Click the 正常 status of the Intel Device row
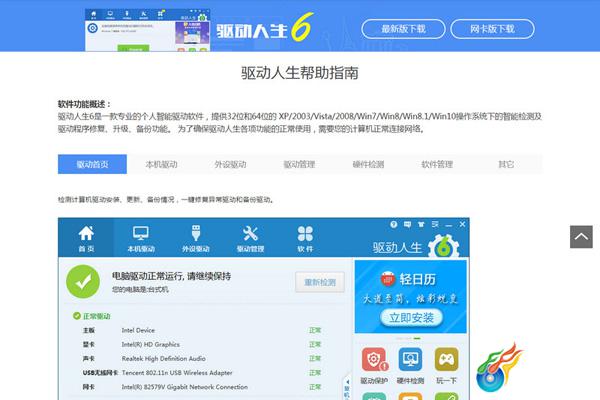The image size is (600, 400). (x=315, y=330)
